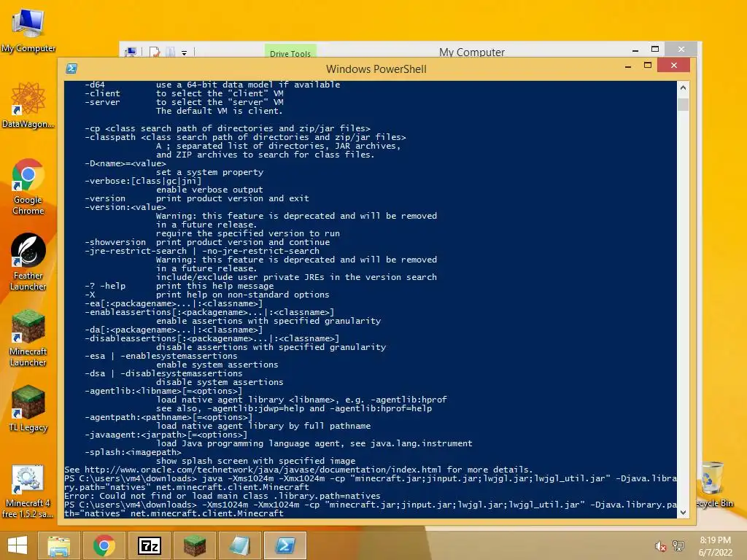Click "The default VM is client." line

click(219, 111)
